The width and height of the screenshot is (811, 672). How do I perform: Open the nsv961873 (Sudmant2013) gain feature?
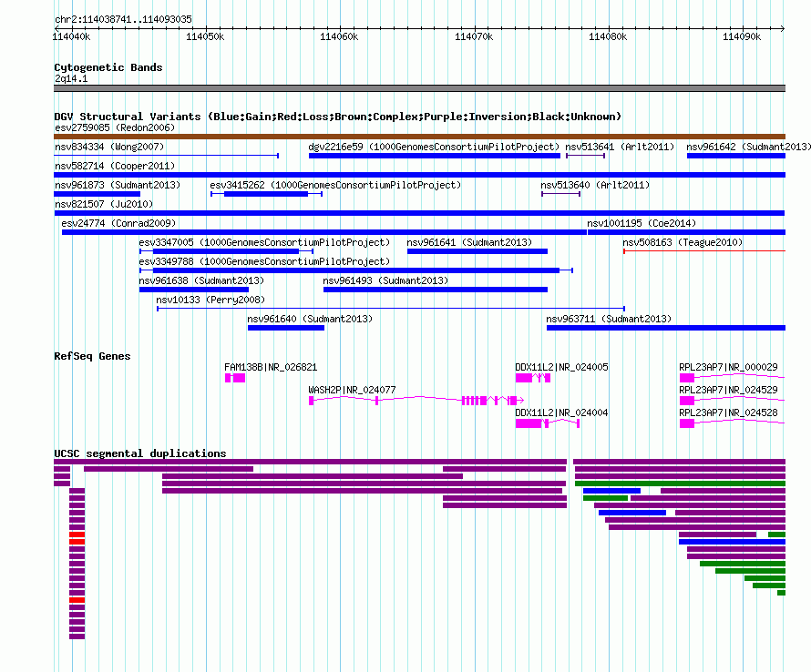tap(98, 194)
